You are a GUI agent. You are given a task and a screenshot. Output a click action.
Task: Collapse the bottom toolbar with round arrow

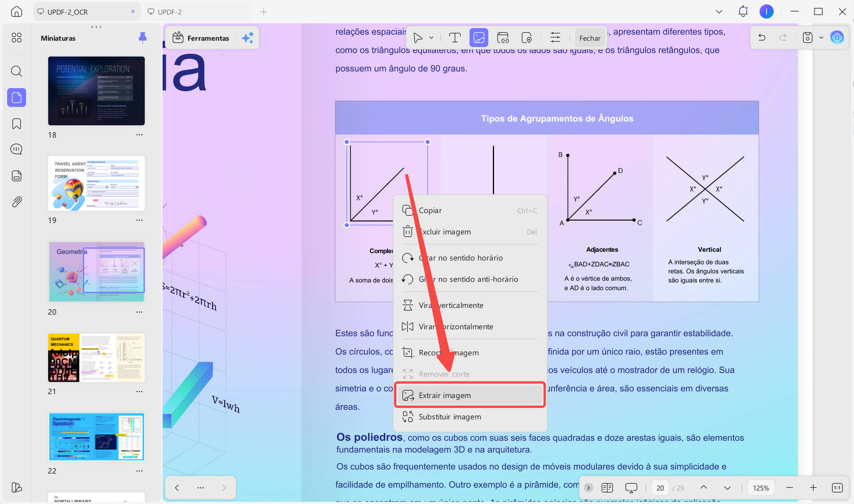(x=589, y=488)
